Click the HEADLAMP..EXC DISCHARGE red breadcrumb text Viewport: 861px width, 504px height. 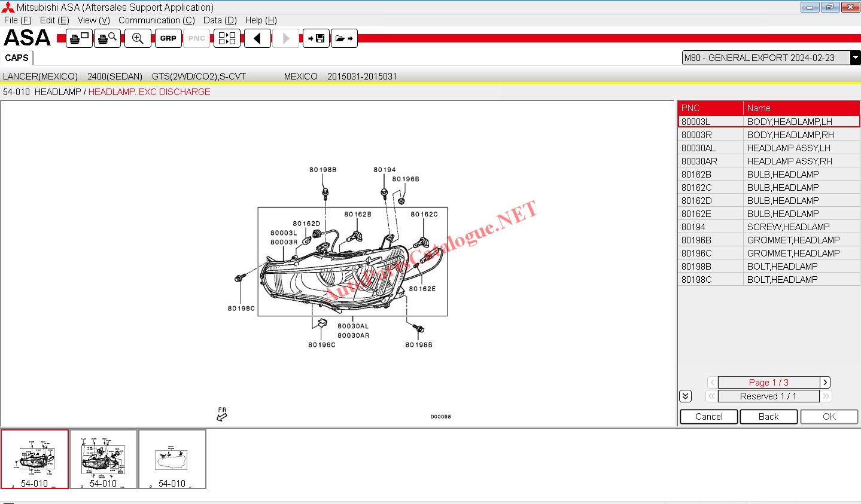point(150,91)
